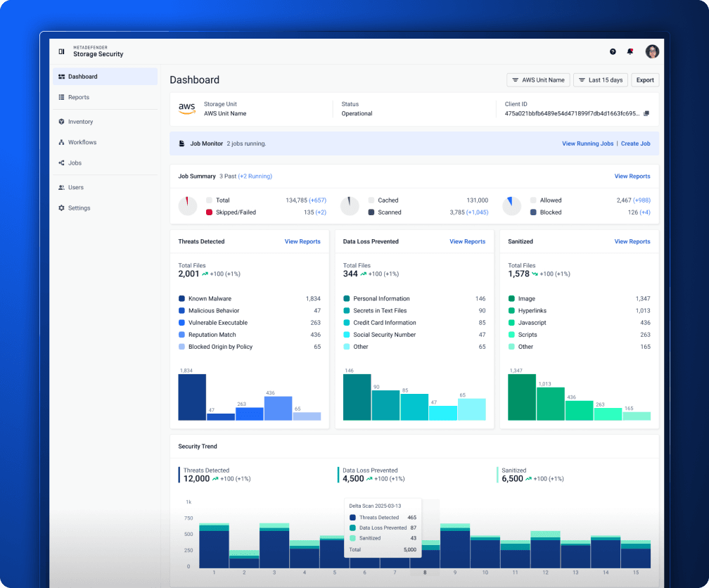Click the 1,013 Hyperlinks bar
Viewport: 709px width, 588px height.
[x=551, y=404]
